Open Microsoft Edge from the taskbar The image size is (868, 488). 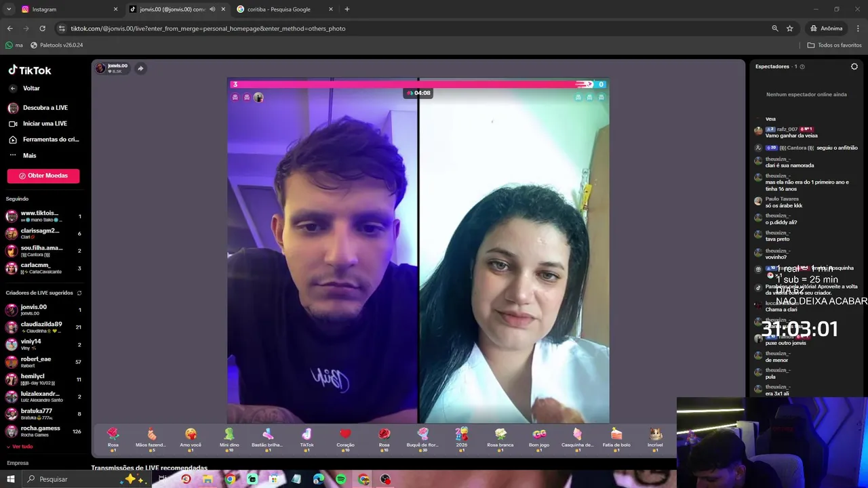coord(319,479)
